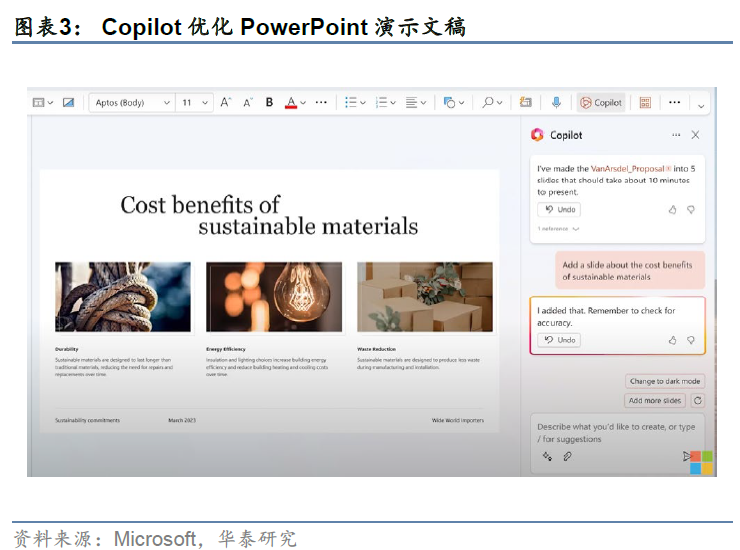This screenshot has height=550, width=740.
Task: Toggle bold formatting
Action: coord(269,102)
